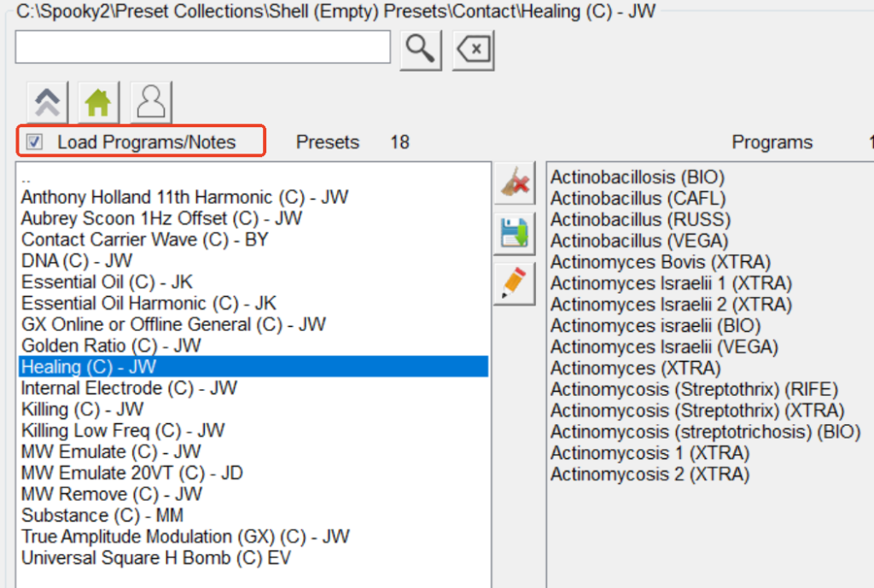Click the magnifying glass search icon
This screenshot has height=588, width=874.
420,49
